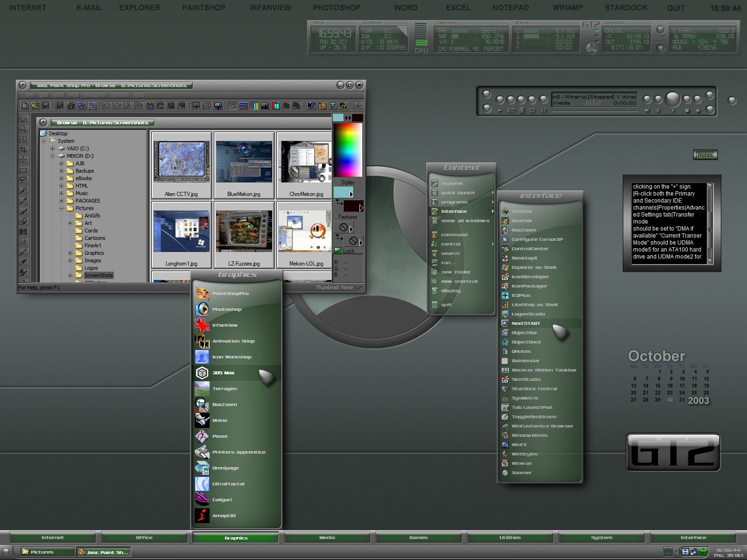
Task: Open the foreground Textures flyout arrow
Action: 352,228
